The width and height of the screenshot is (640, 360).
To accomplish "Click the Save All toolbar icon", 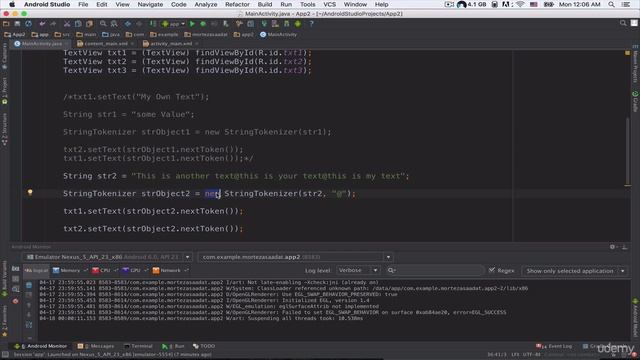I will pos(17,24).
